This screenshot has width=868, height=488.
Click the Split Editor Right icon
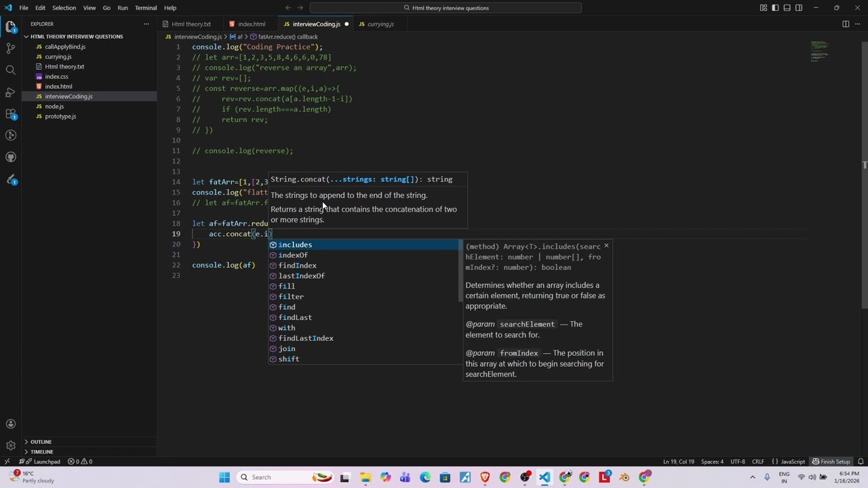(x=846, y=24)
